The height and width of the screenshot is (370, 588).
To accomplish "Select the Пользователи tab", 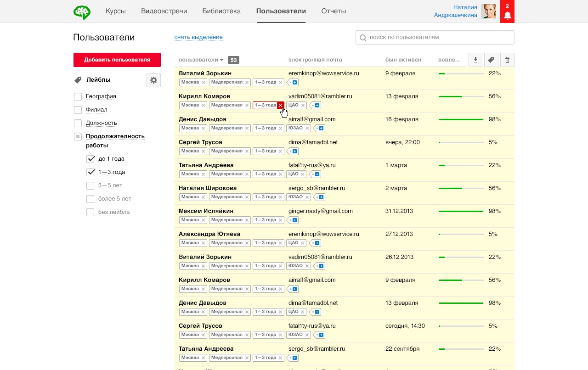I will [x=281, y=11].
